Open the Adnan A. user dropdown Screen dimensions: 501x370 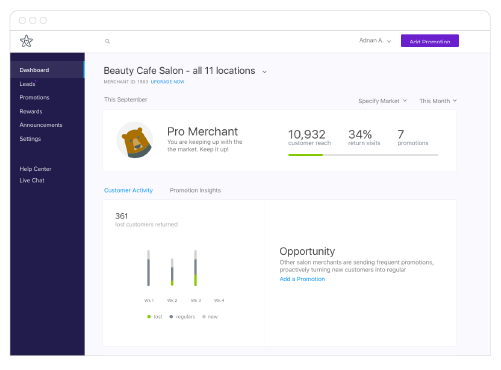(x=375, y=41)
